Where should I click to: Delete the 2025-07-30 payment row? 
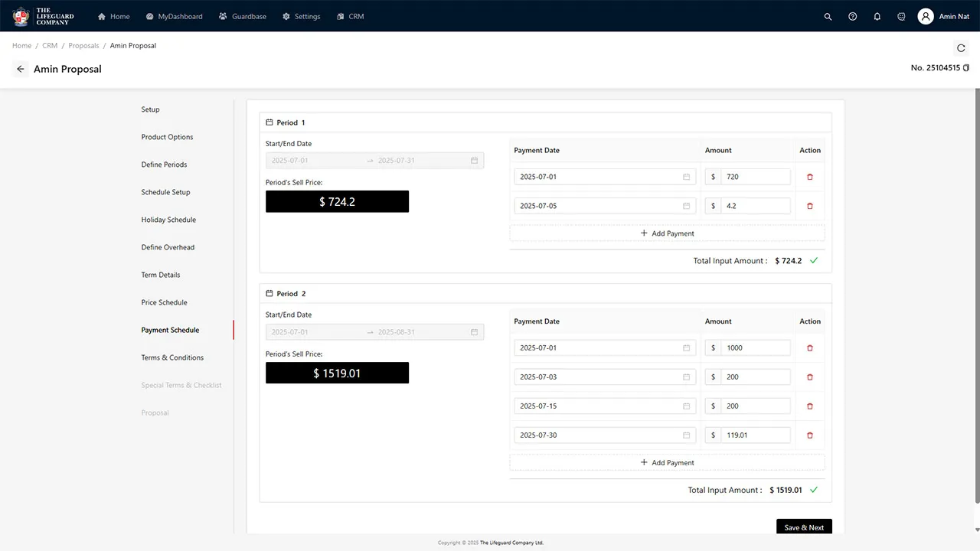pyautogui.click(x=810, y=435)
